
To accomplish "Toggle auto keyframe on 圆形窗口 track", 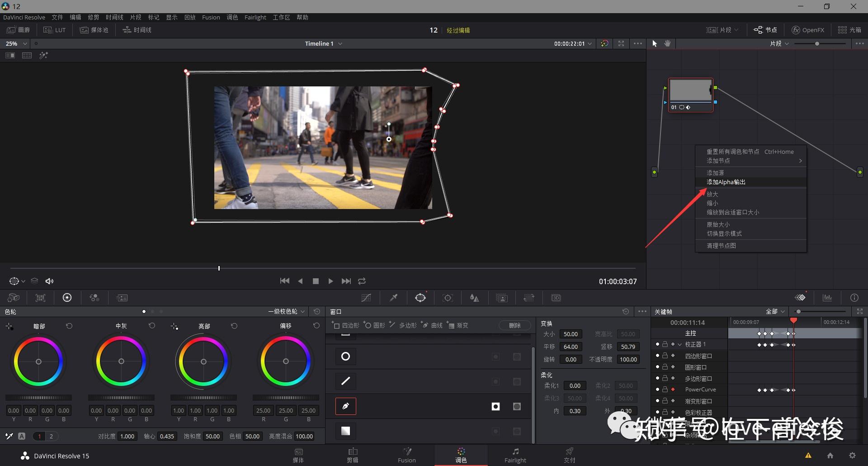I will (673, 367).
